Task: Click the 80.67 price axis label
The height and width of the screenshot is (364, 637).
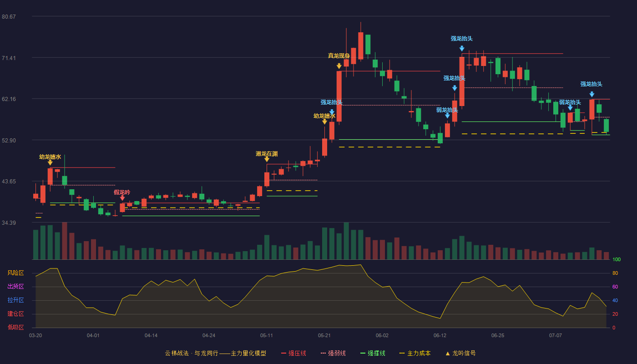Action: [x=9, y=17]
